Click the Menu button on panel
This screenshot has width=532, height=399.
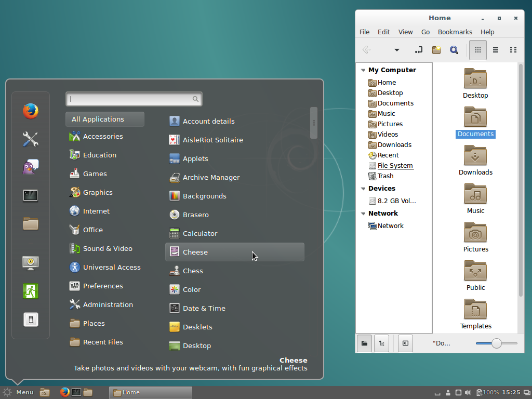click(x=18, y=392)
